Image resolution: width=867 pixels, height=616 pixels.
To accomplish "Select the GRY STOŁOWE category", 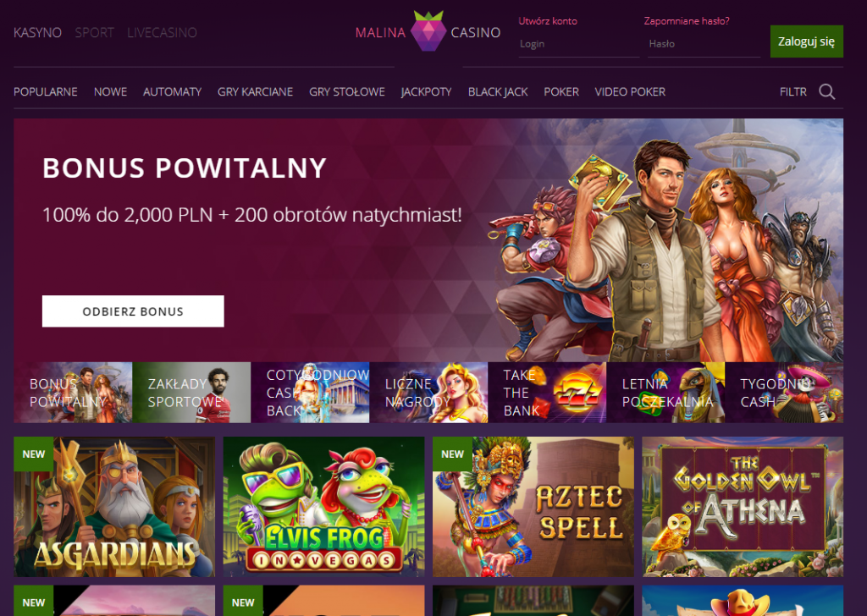I will [346, 91].
